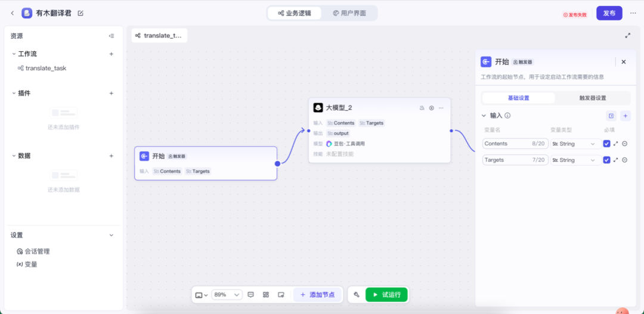644x314 pixels.
Task: View the 发布失败 status
Action: coord(575,15)
